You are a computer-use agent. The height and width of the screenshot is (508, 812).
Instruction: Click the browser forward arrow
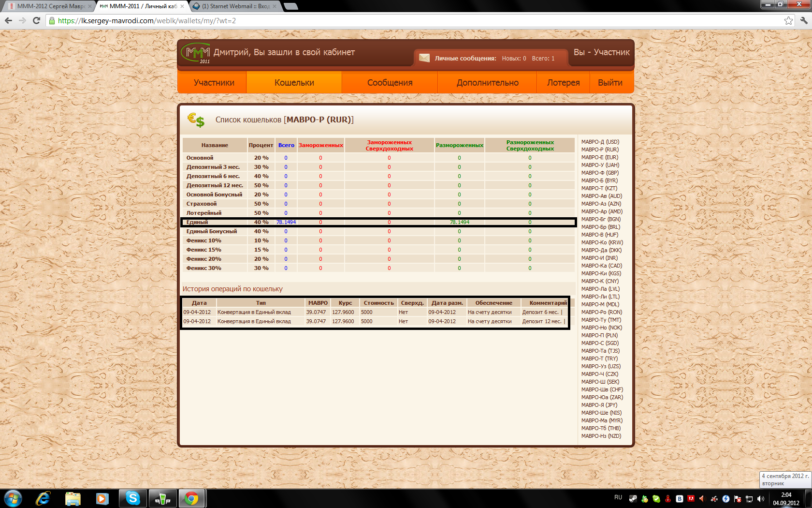click(x=22, y=20)
